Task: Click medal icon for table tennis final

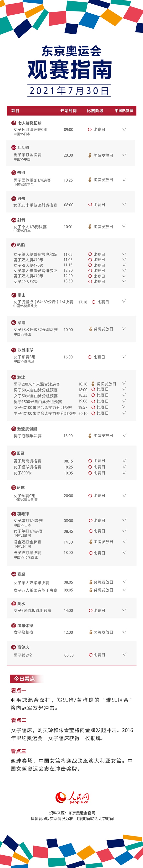Action: coord(90,155)
